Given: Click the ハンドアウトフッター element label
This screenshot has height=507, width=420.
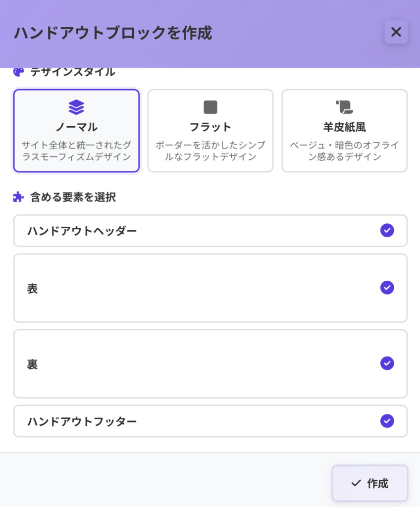Looking at the screenshot, I should coord(82,422).
